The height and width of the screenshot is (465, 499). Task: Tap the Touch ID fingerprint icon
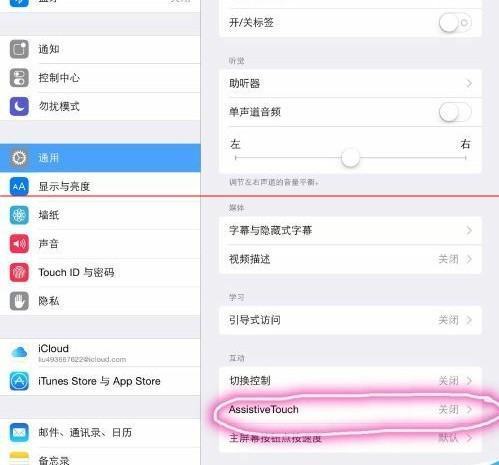[19, 272]
